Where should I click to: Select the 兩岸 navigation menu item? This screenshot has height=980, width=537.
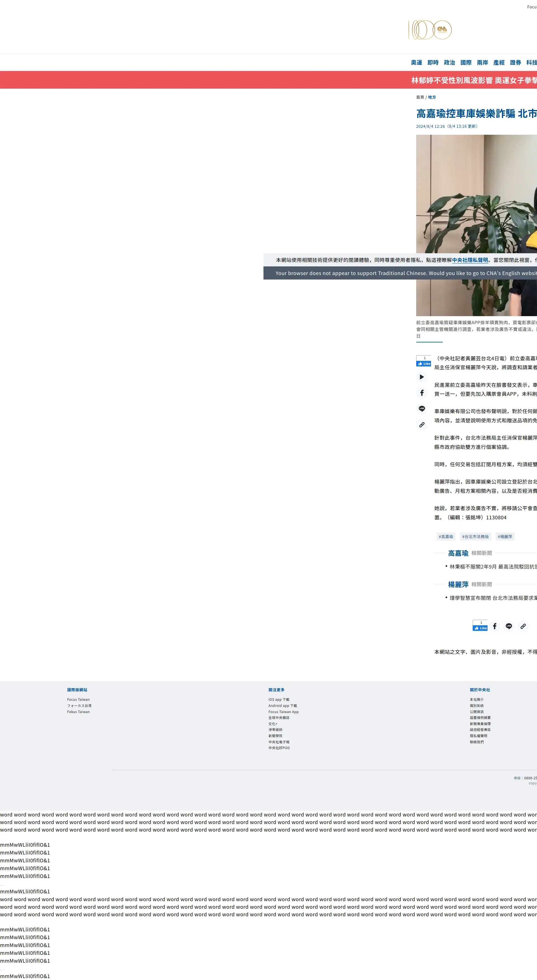[482, 62]
